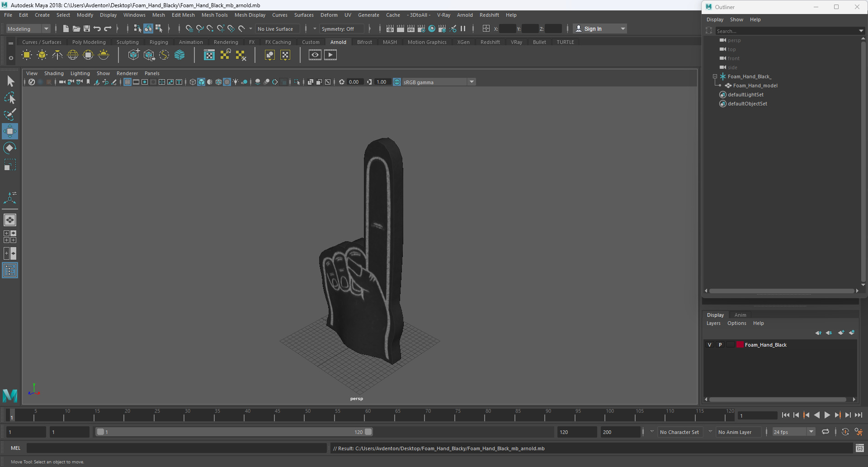868x467 pixels.
Task: Activate the Rotate tool in toolbox
Action: pos(10,148)
